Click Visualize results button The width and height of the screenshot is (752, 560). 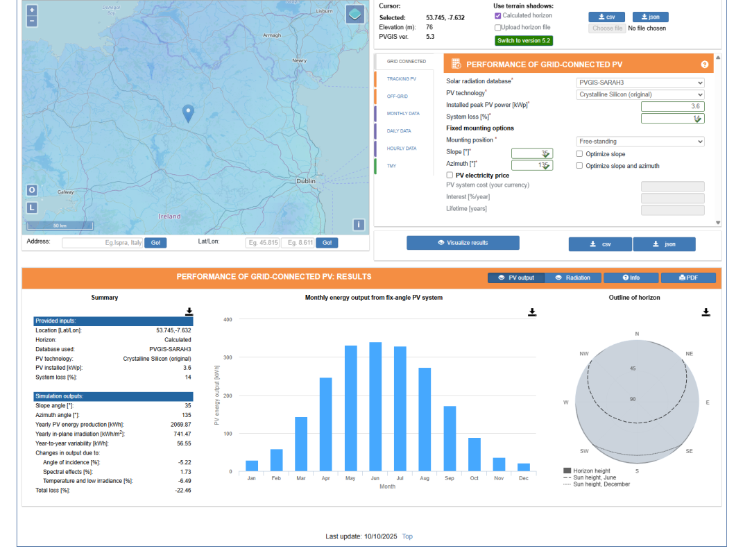point(463,243)
